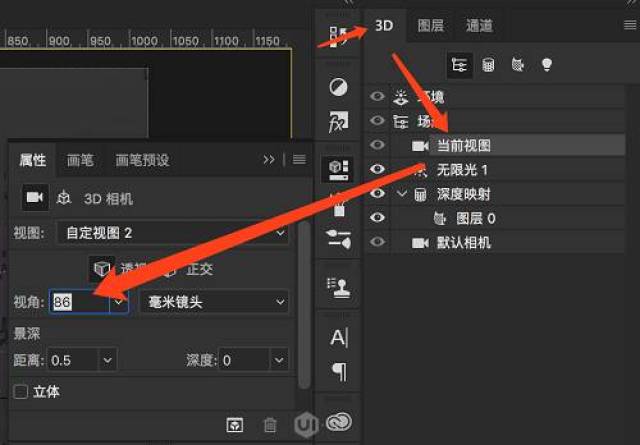Viewport: 640px width, 445px height.
Task: Filter 3D panel by whole scene
Action: (x=460, y=65)
